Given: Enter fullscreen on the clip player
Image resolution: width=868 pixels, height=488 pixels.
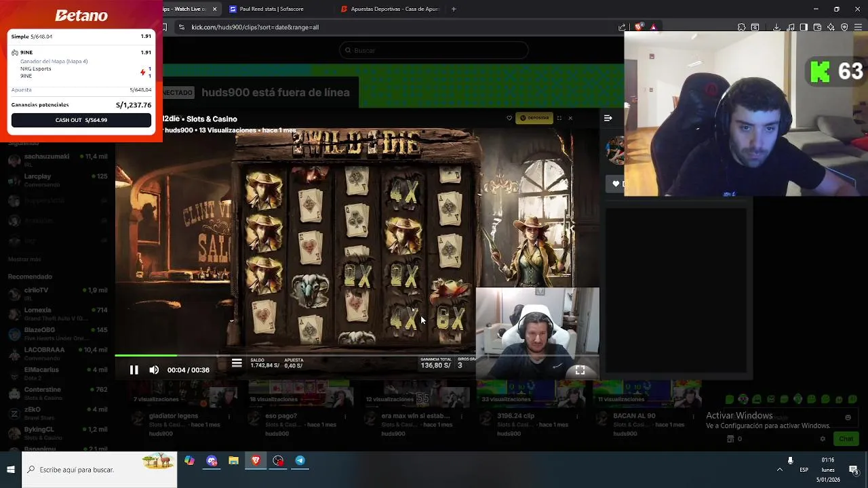Looking at the screenshot, I should pyautogui.click(x=580, y=370).
